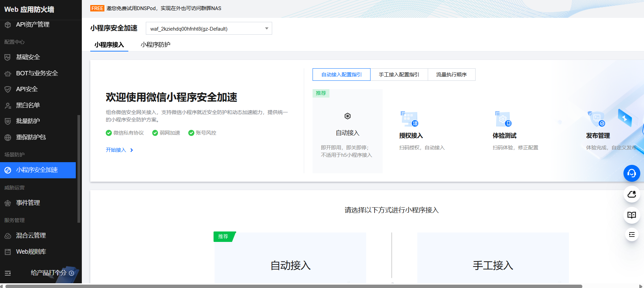Click the 批量防护 icon in sidebar

pyautogui.click(x=8, y=121)
